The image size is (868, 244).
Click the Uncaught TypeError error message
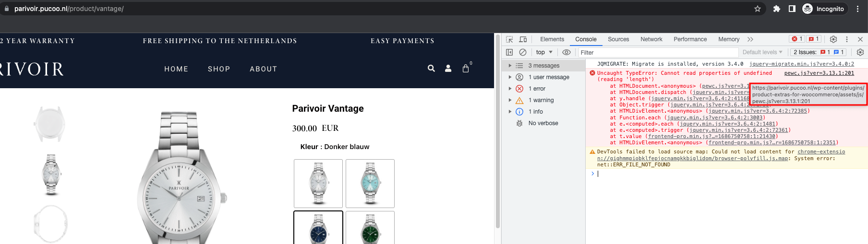684,76
